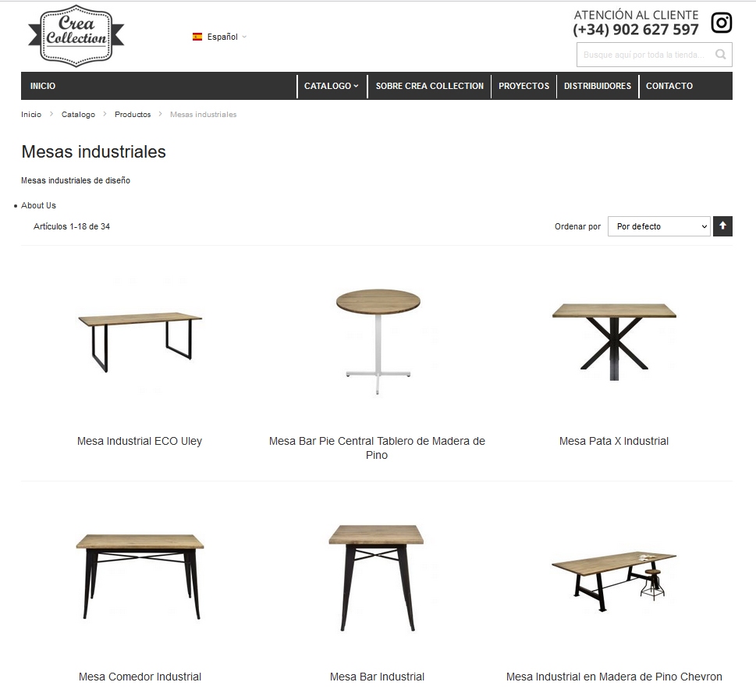Select DISTRIBUIDORES in the navigation bar
The image size is (756, 700).
(598, 86)
